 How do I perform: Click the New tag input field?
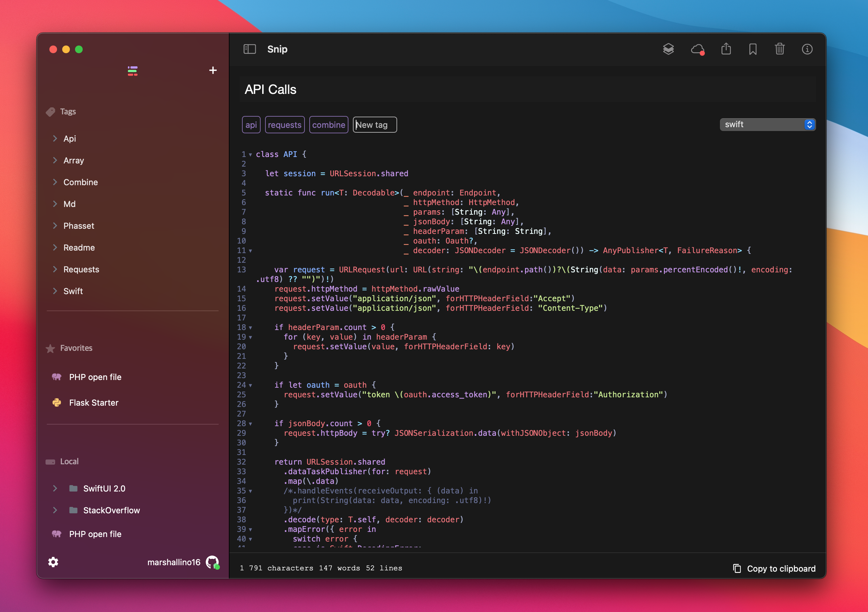[375, 125]
